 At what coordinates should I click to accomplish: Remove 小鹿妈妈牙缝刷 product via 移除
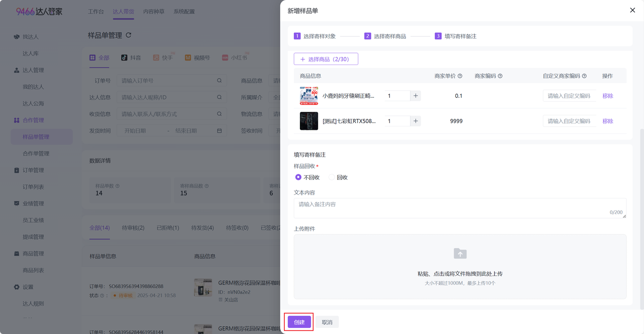(608, 96)
